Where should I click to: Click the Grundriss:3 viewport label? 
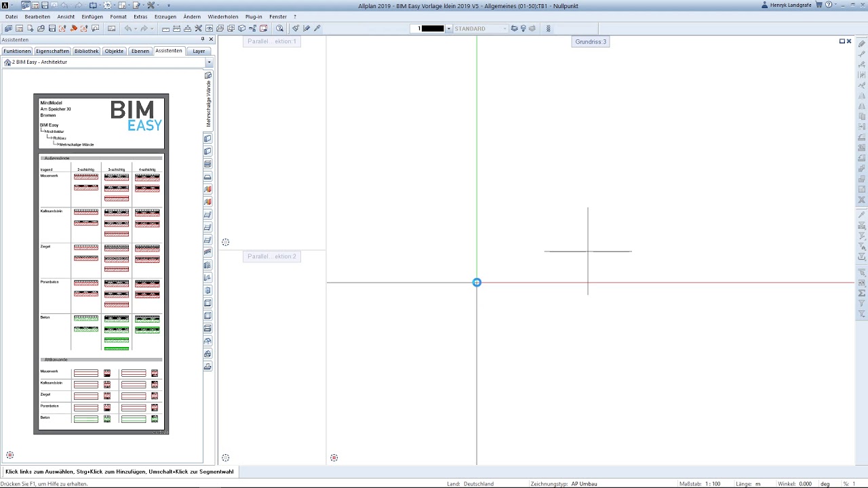point(591,41)
